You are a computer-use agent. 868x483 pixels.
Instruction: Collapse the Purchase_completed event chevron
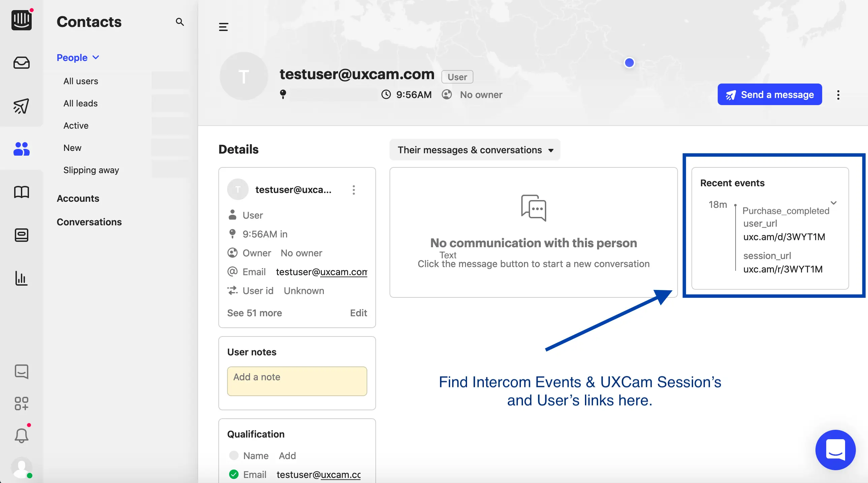coord(834,203)
